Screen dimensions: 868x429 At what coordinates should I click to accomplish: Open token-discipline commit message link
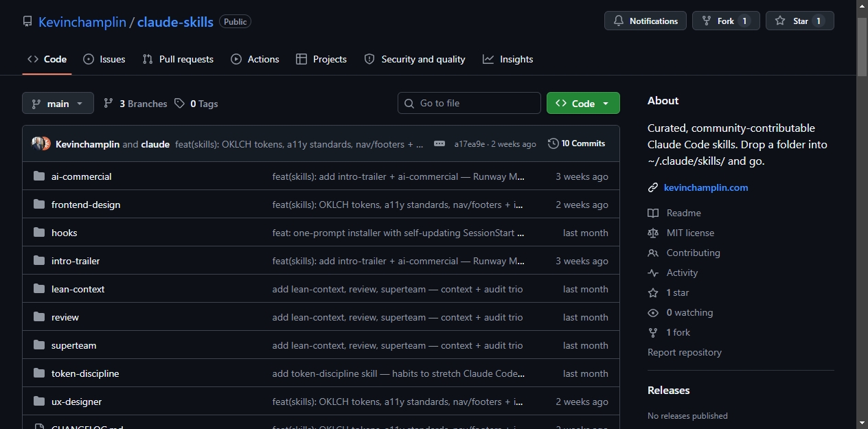[398, 373]
